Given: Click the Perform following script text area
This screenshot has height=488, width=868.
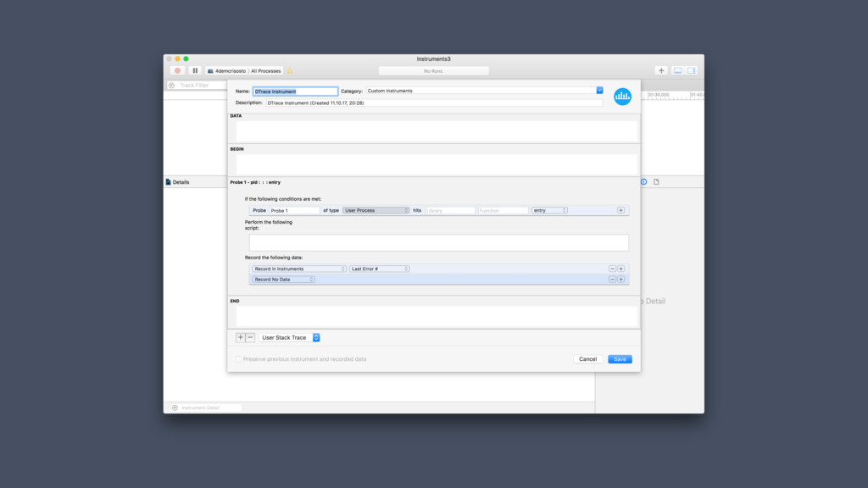Looking at the screenshot, I should (x=438, y=242).
